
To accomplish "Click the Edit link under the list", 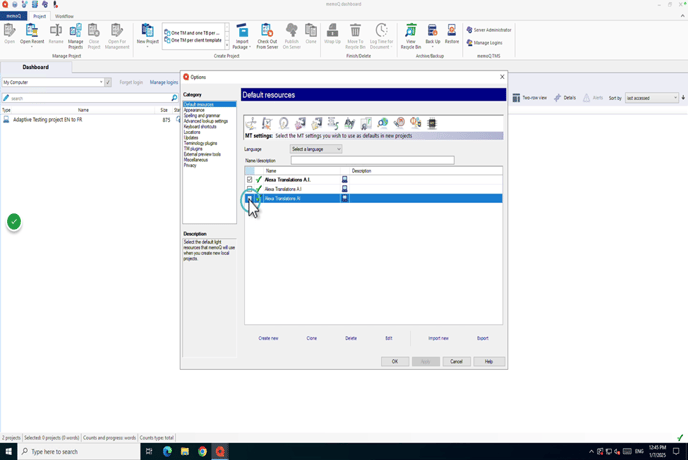I will pyautogui.click(x=389, y=338).
